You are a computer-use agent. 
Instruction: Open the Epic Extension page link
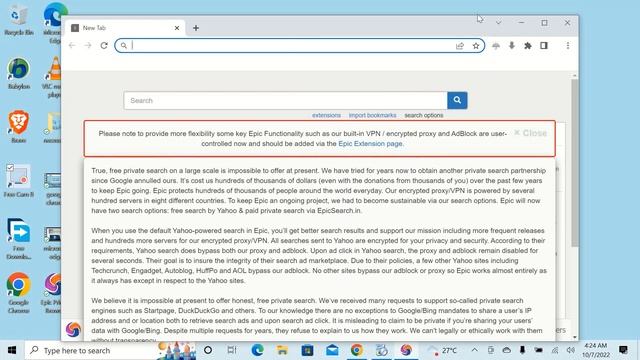click(x=370, y=144)
